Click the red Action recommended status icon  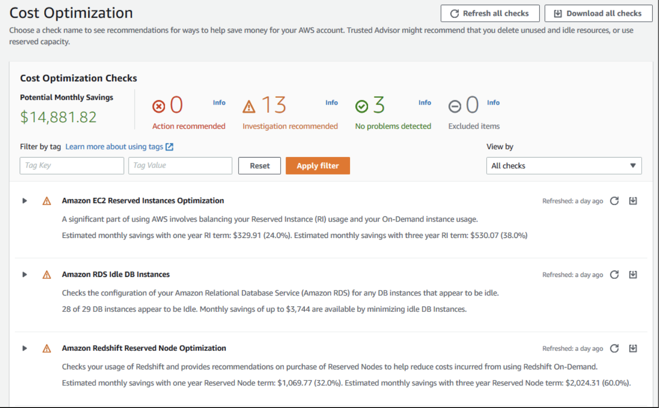point(158,106)
